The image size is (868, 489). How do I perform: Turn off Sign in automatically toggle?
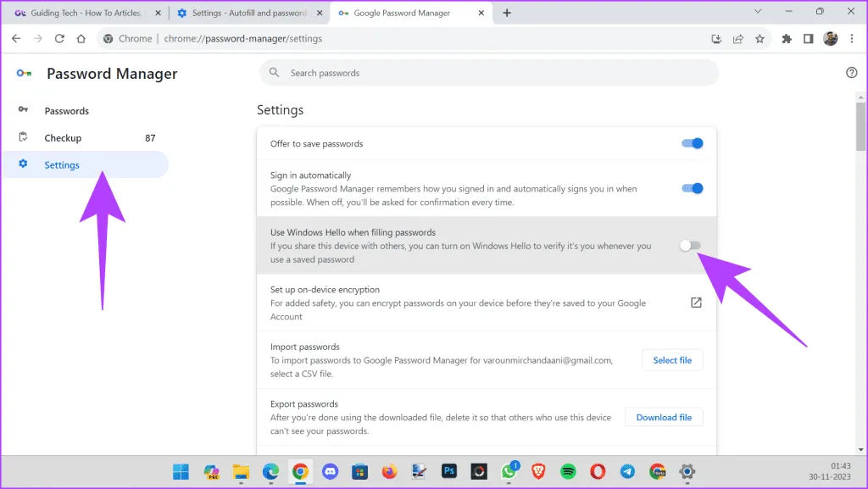point(693,189)
